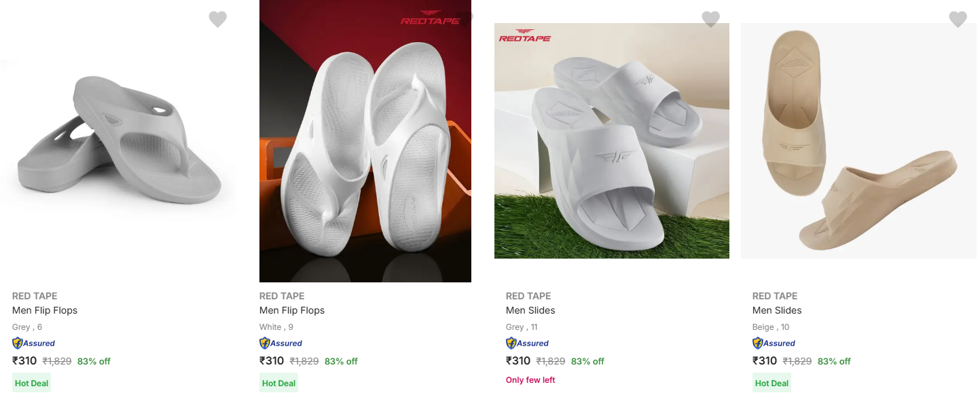This screenshot has height=393, width=980.
Task: Click Assured badge under beige slides
Action: 774,343
